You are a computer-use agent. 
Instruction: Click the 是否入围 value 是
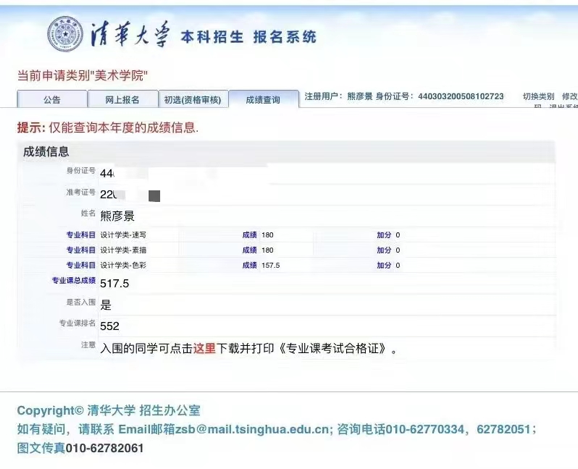pos(105,305)
